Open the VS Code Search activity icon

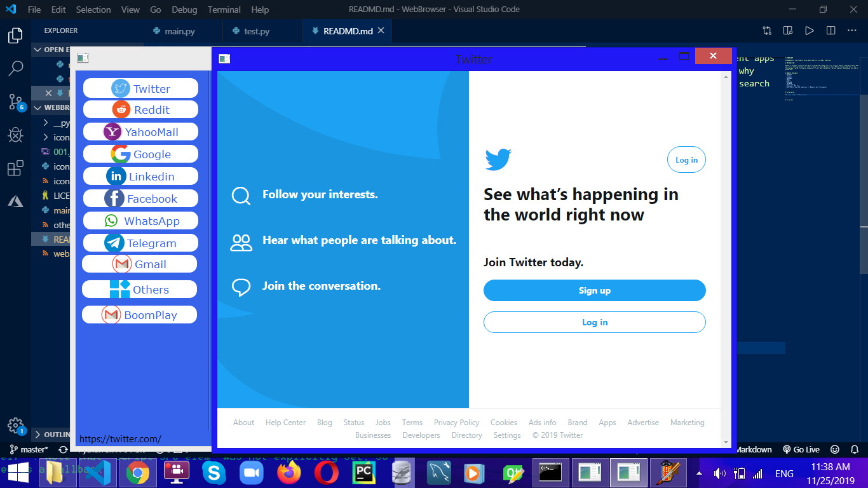click(15, 69)
